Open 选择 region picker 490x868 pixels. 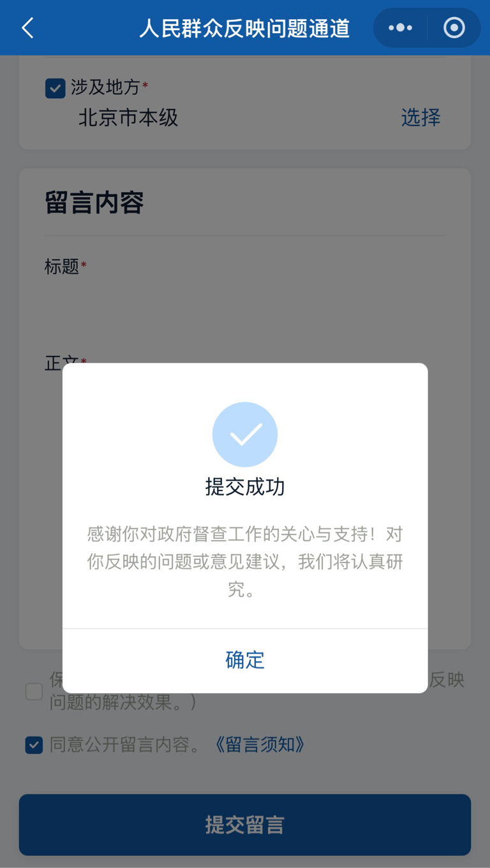click(420, 117)
